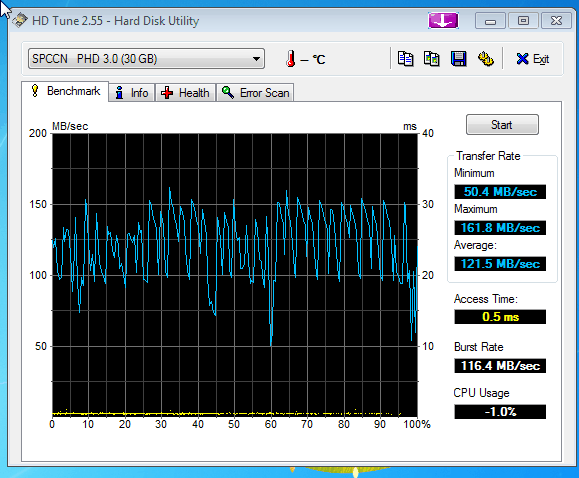Select the Benchmark tab

[65, 91]
